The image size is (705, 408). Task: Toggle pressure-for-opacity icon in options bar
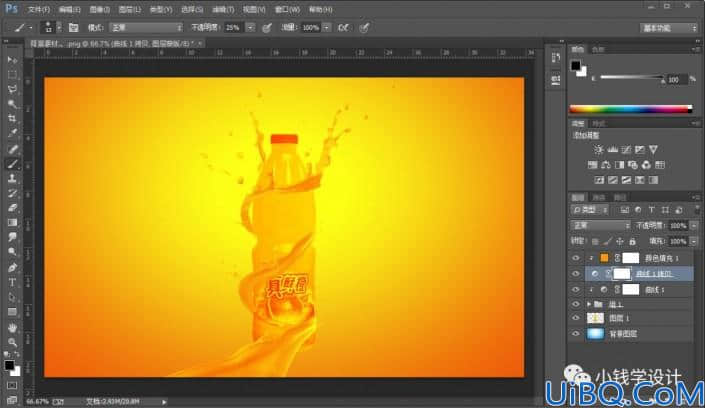(x=267, y=27)
